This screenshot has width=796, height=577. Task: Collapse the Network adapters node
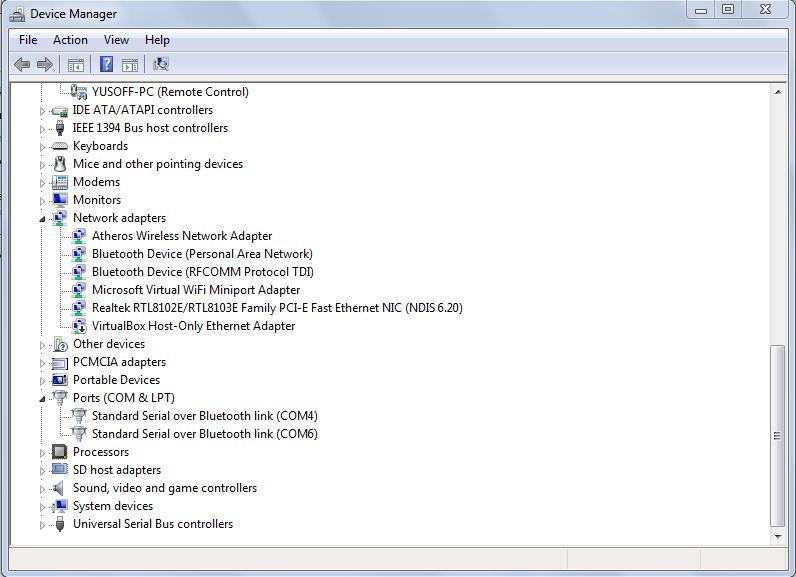(43, 219)
